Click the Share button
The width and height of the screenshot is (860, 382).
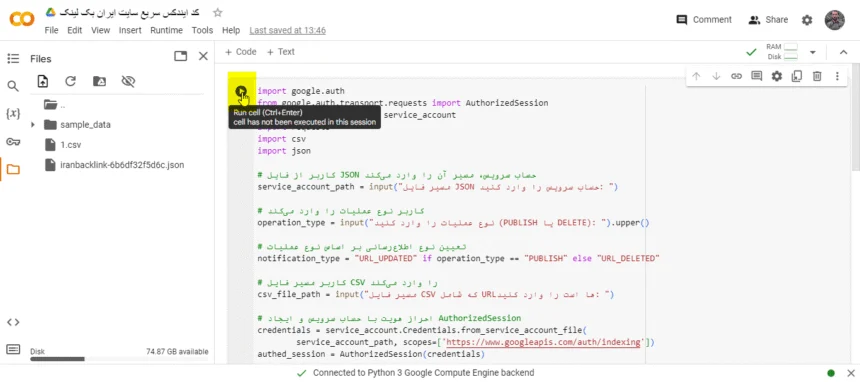[x=768, y=20]
